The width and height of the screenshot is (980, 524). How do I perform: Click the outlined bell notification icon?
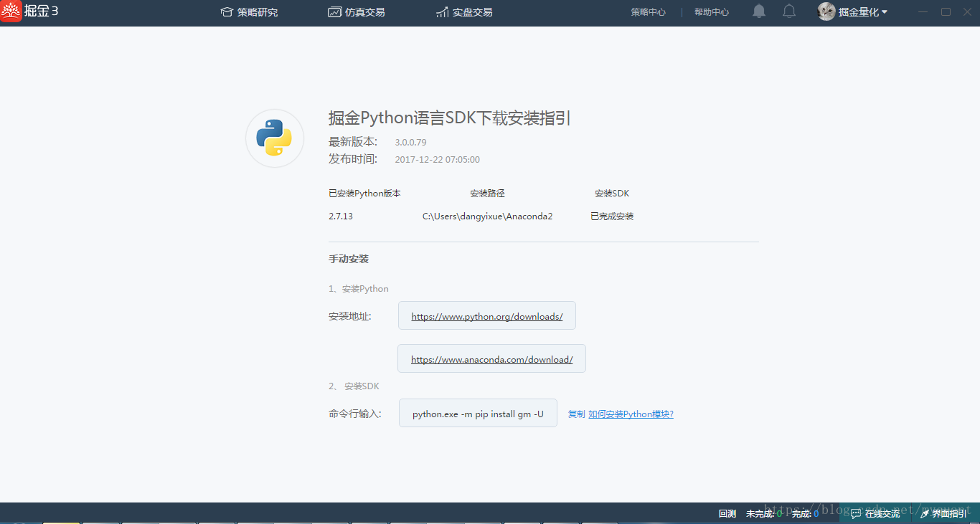point(789,11)
